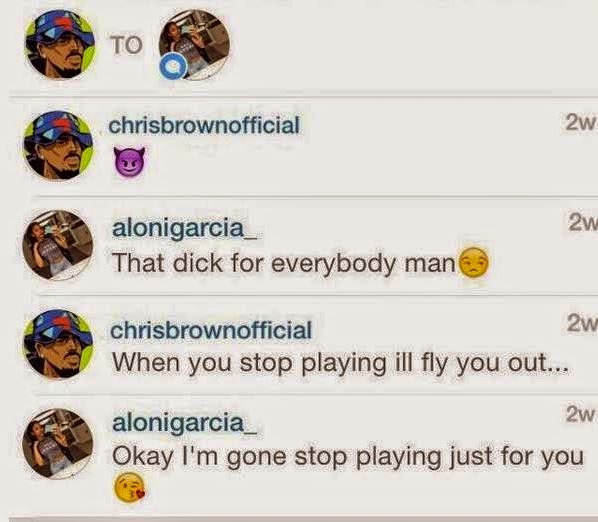
Task: Open the second chrisbrownofficial username link
Action: [x=211, y=330]
